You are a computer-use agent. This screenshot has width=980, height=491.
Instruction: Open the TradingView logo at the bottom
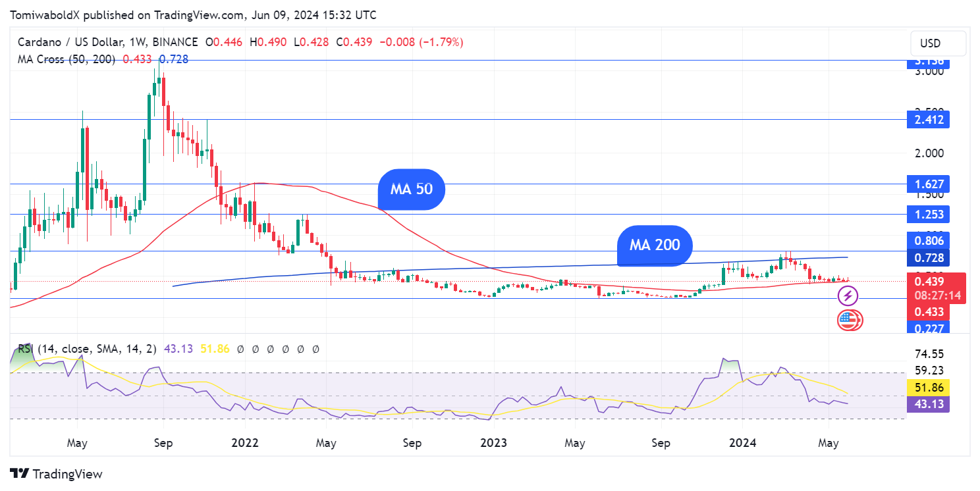[57, 473]
